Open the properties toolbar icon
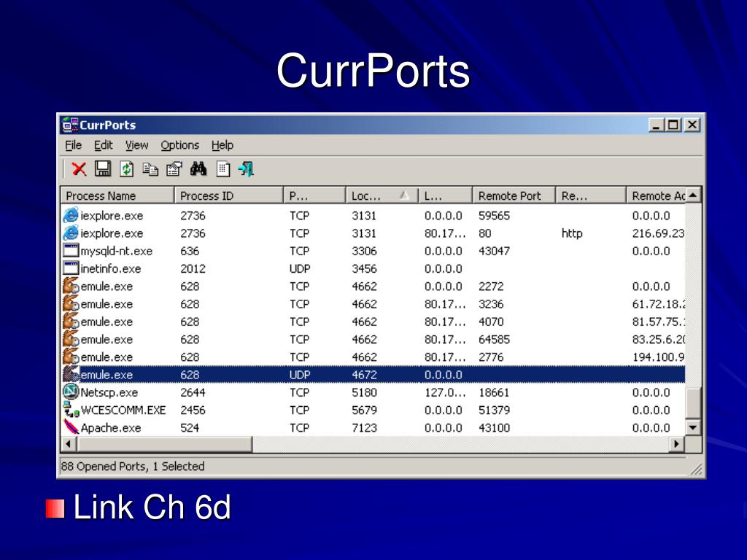Screen dimensions: 747x560 tap(174, 169)
